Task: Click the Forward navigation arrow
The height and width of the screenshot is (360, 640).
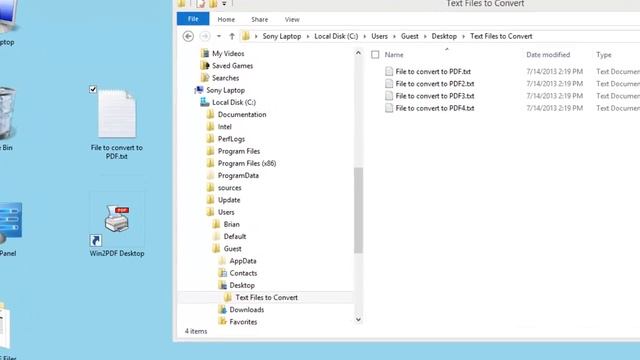Action: pos(205,36)
